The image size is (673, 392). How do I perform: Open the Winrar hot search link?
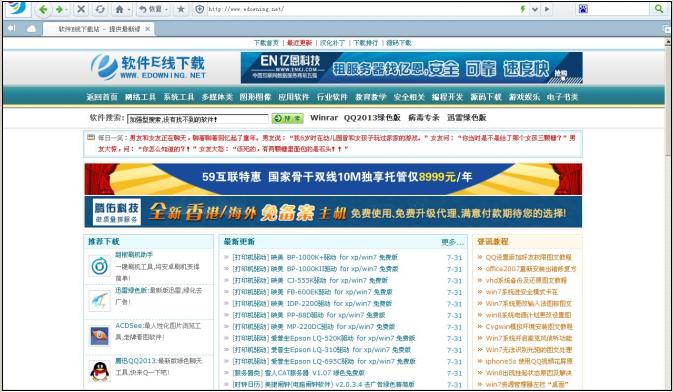324,118
